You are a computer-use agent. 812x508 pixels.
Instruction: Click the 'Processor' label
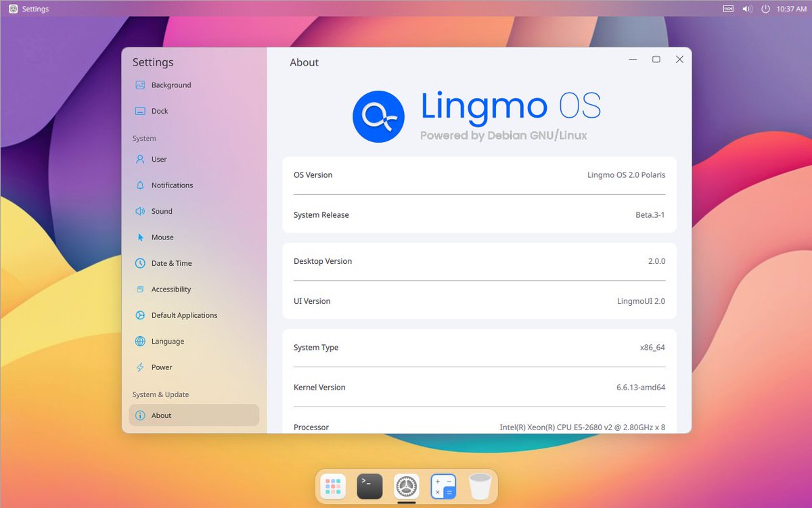coord(311,428)
